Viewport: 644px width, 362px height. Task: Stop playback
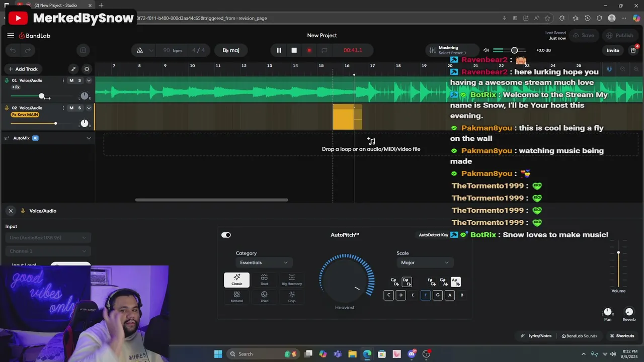(294, 50)
